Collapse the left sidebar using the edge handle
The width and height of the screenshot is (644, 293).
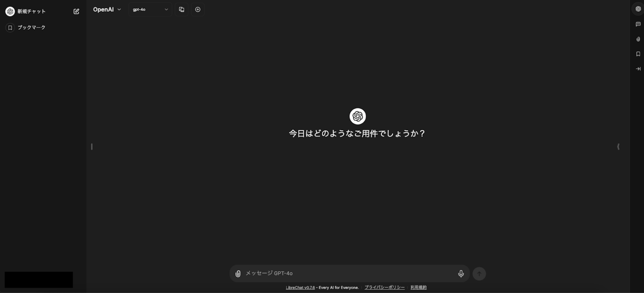(92, 146)
